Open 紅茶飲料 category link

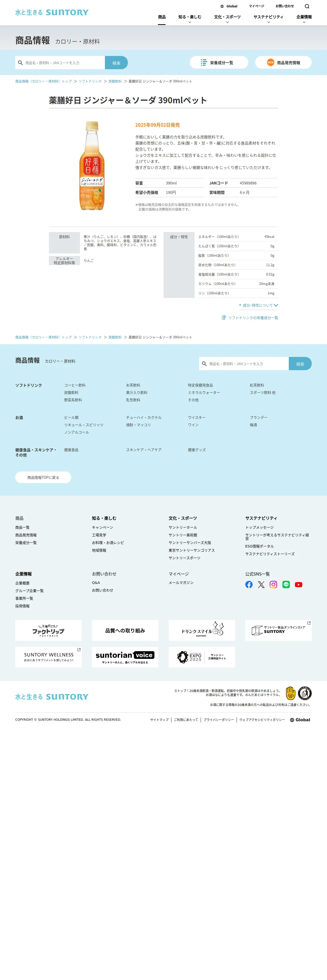257,385
